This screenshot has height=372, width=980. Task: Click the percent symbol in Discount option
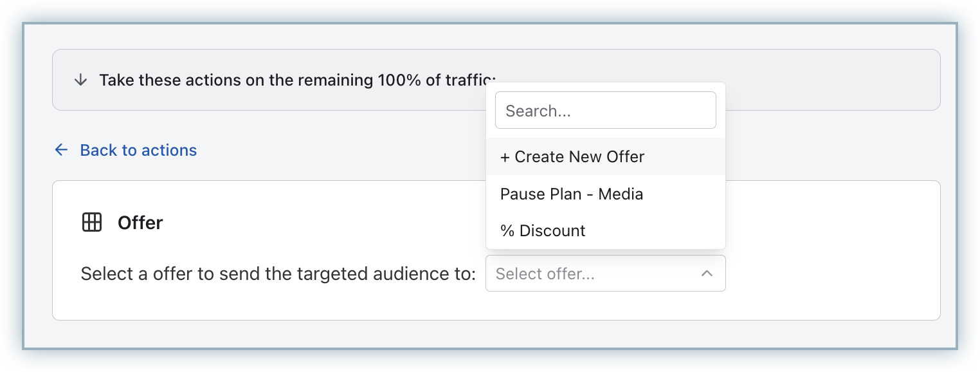(507, 231)
